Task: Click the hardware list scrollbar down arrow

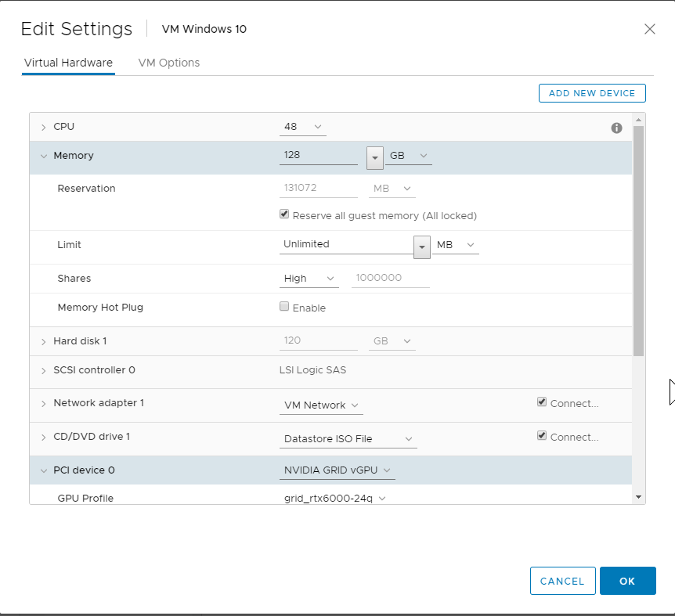Action: click(x=638, y=496)
